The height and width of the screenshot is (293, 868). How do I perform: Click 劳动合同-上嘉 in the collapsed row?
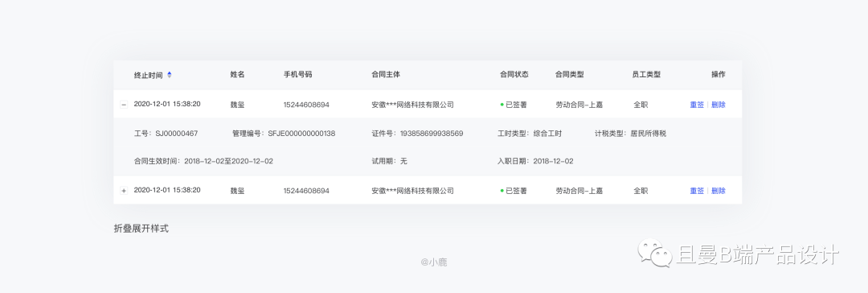click(579, 191)
